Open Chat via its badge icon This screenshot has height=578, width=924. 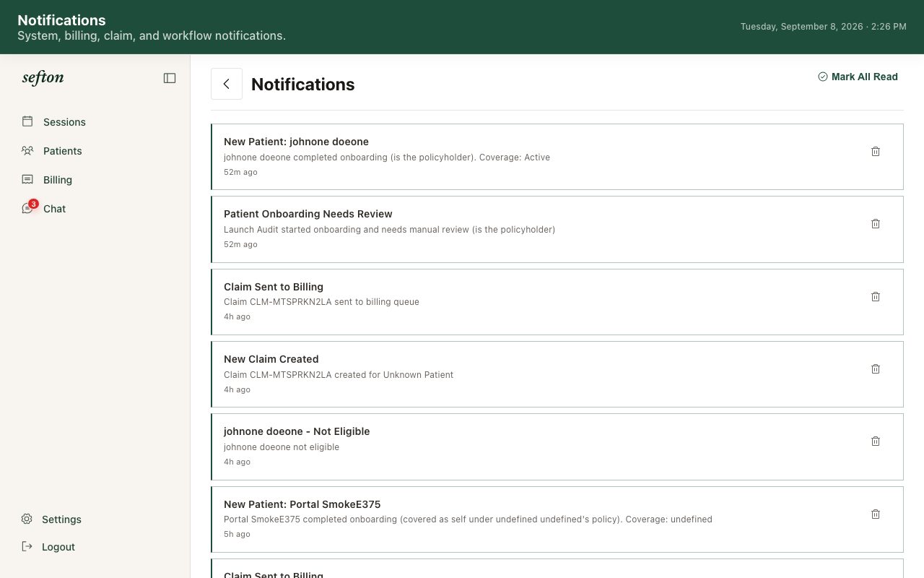[x=29, y=207]
